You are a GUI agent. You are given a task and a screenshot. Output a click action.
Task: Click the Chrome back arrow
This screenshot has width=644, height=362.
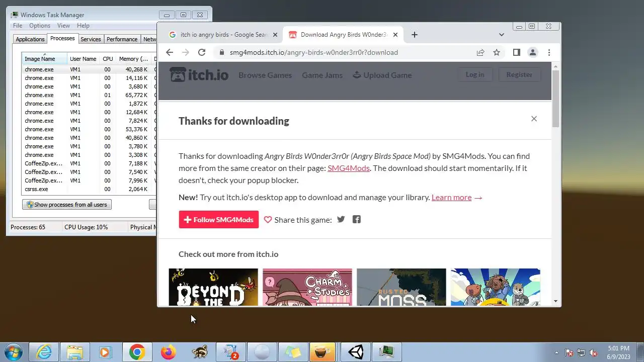[x=170, y=52]
